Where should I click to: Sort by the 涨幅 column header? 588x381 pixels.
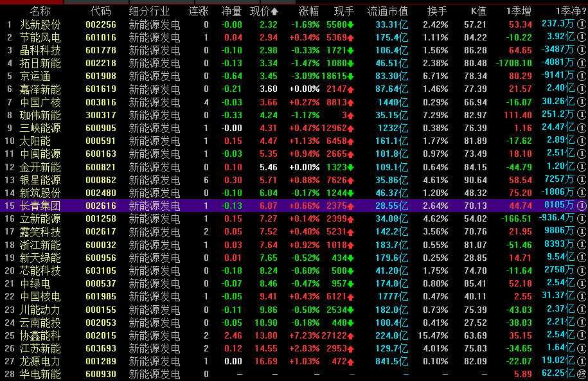tap(308, 12)
